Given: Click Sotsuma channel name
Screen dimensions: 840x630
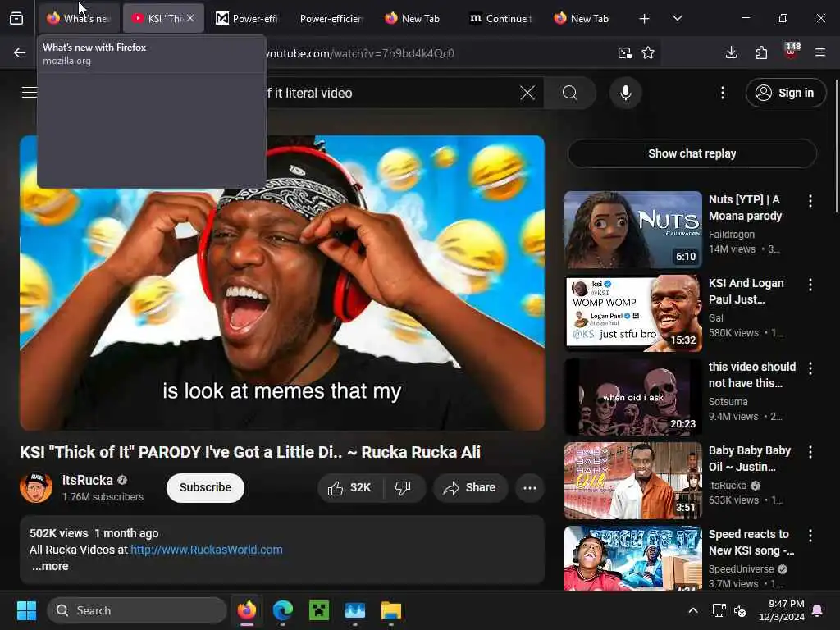Looking at the screenshot, I should click(728, 402).
